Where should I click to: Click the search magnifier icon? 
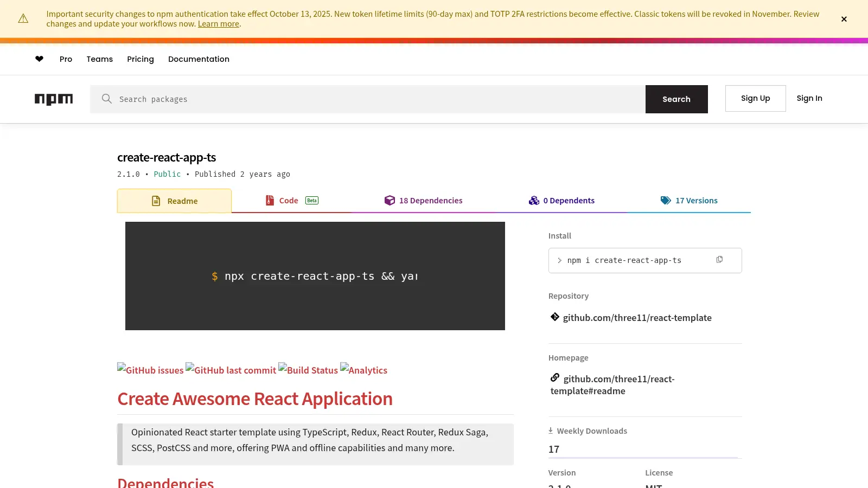[107, 99]
